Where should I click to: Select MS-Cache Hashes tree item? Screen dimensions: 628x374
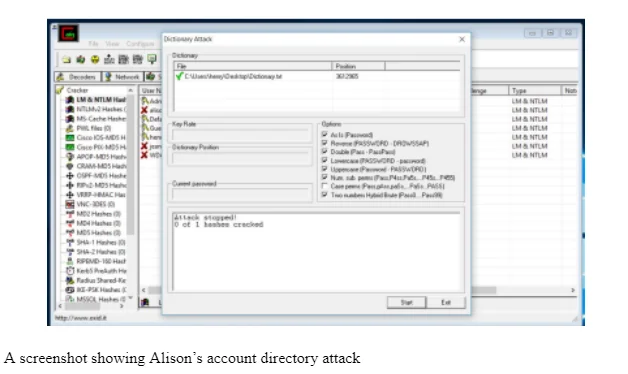(101, 119)
